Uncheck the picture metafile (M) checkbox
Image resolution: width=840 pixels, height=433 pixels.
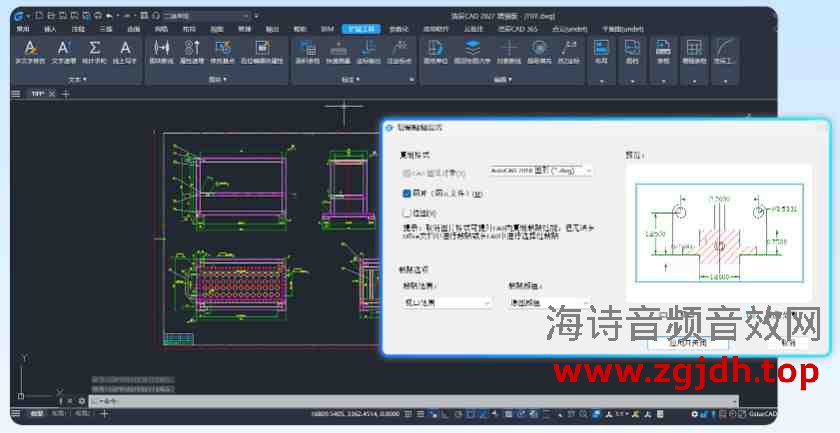coord(407,193)
